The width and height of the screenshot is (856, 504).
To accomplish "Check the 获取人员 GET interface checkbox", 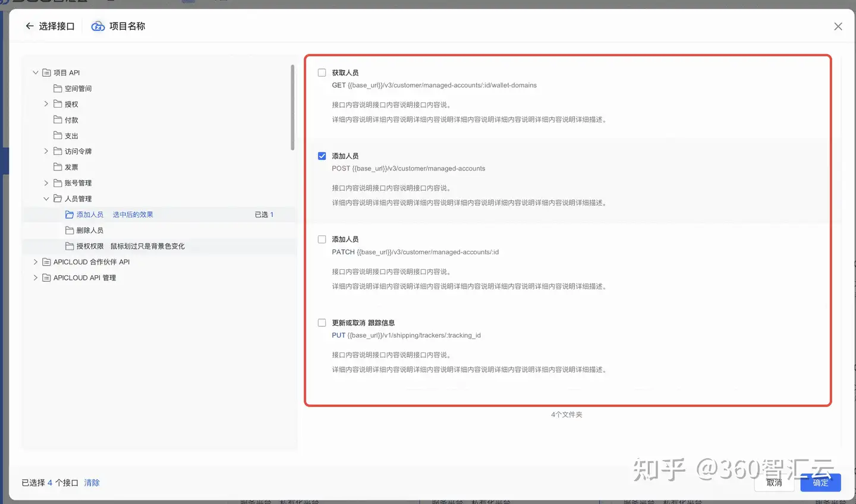I will point(322,73).
